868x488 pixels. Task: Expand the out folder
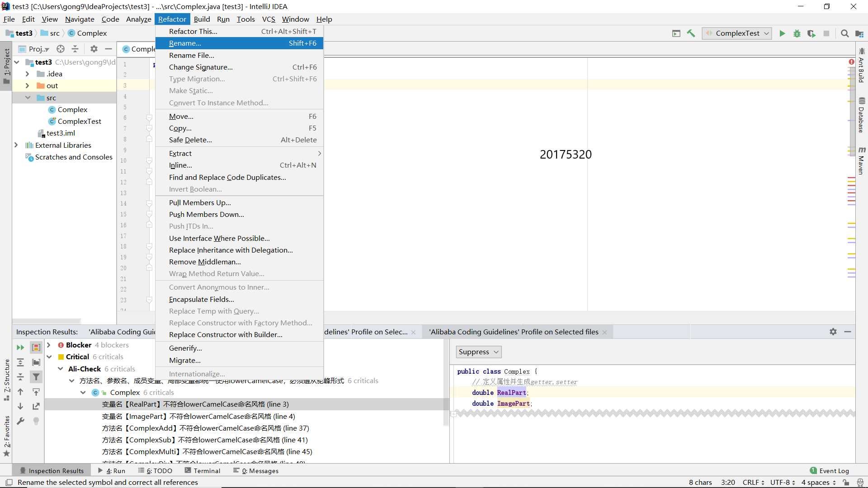pos(27,85)
